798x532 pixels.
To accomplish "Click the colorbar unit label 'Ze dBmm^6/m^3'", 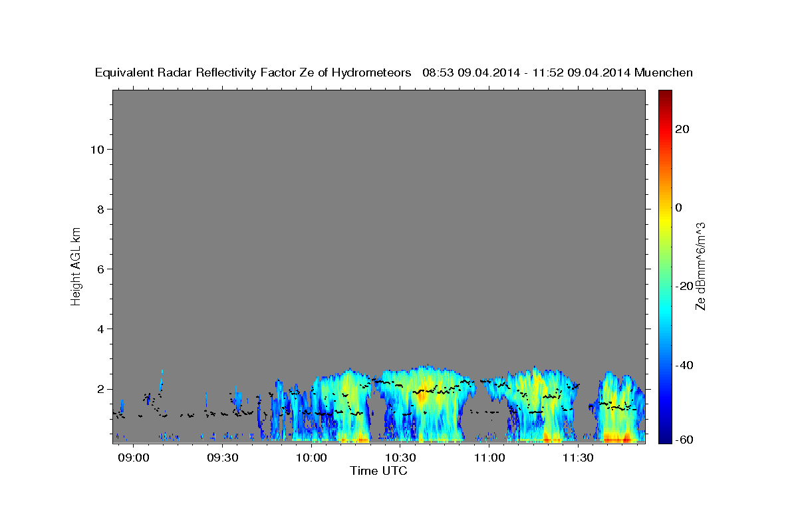I will (700, 266).
